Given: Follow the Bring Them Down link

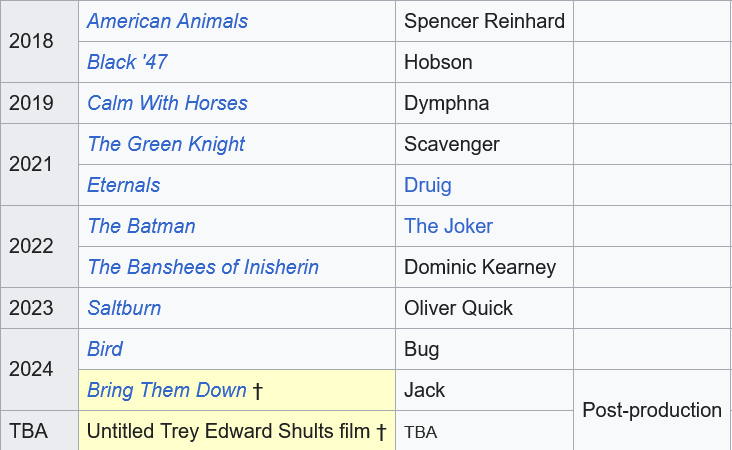Looking at the screenshot, I should [167, 390].
